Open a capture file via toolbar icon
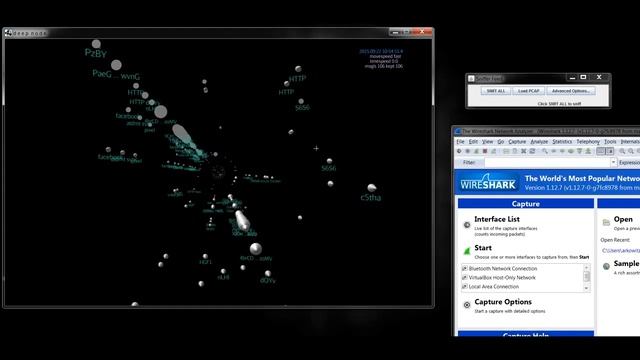 click(x=506, y=151)
